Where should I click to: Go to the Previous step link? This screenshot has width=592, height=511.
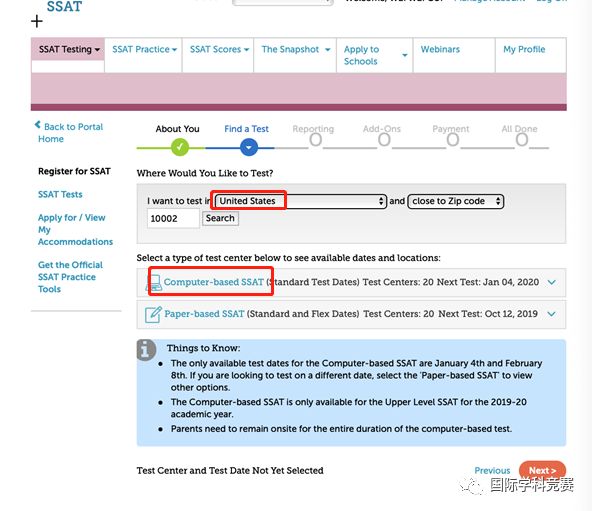(x=492, y=471)
